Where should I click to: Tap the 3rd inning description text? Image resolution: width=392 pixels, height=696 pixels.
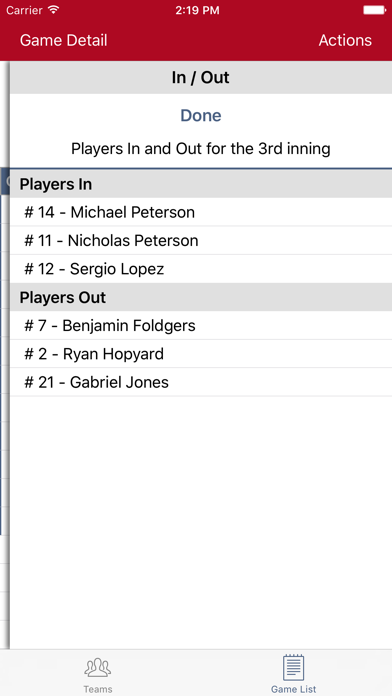coord(201,149)
